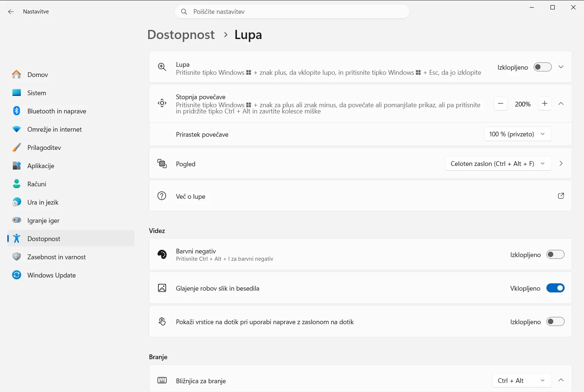Image resolution: width=584 pixels, height=392 pixels.
Task: Click the Računi person icon
Action: point(16,184)
